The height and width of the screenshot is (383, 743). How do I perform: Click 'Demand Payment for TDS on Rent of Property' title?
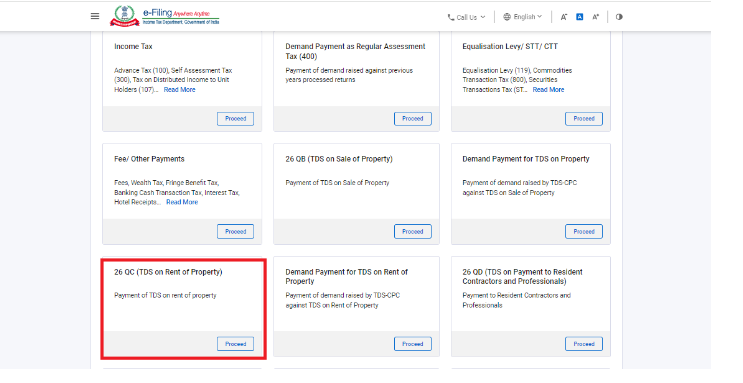346,276
